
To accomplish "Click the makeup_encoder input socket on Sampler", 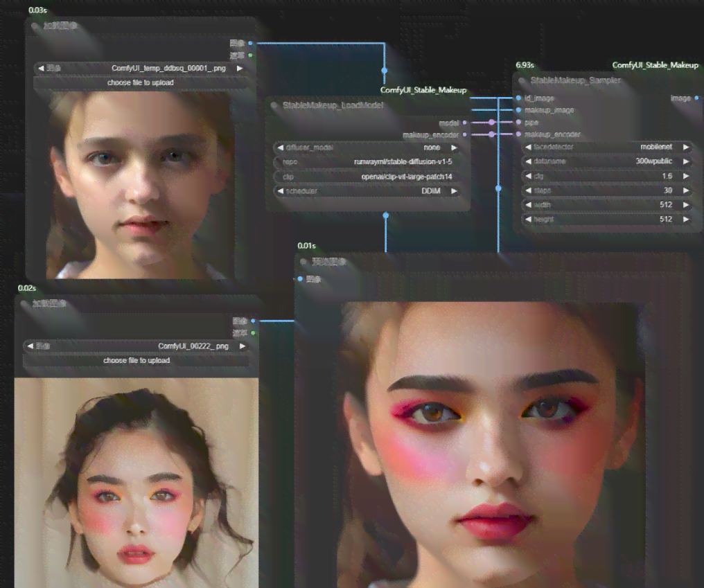I will pyautogui.click(x=518, y=134).
